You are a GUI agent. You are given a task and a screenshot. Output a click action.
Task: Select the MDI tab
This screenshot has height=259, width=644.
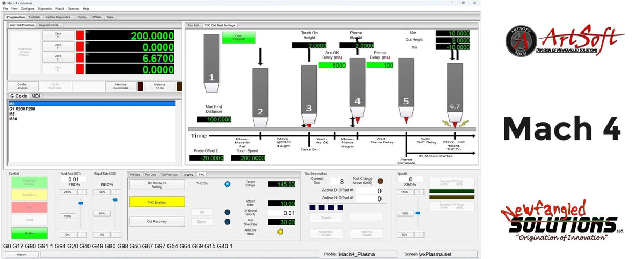[x=36, y=96]
